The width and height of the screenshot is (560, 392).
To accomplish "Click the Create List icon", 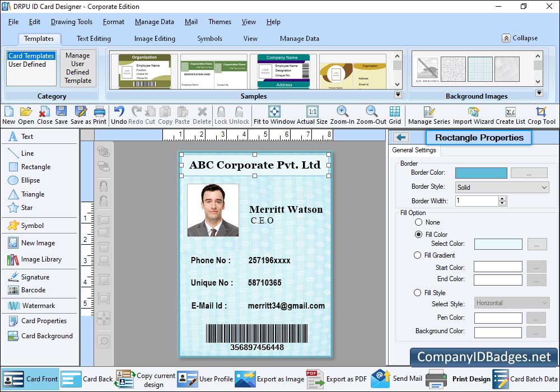I will coord(510,115).
